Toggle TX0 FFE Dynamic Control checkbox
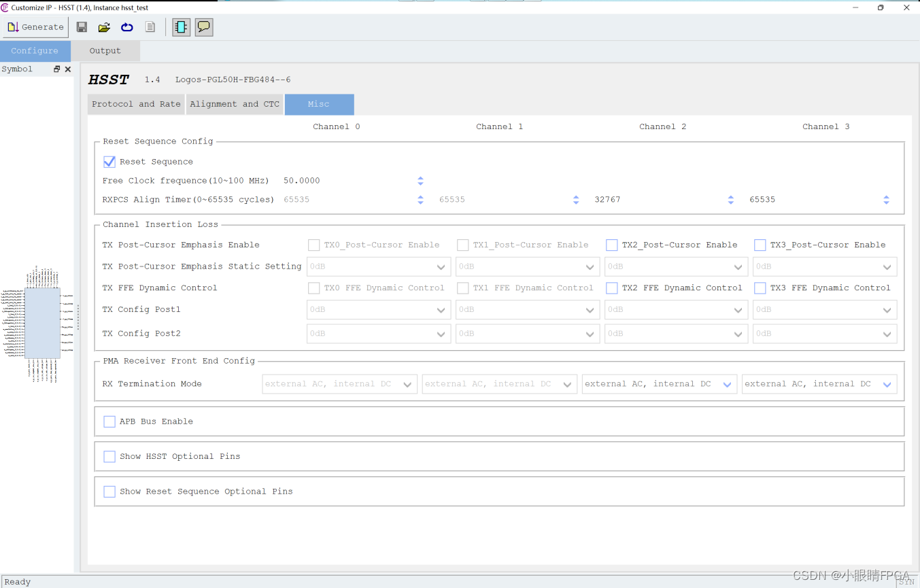The height and width of the screenshot is (588, 920). point(314,288)
